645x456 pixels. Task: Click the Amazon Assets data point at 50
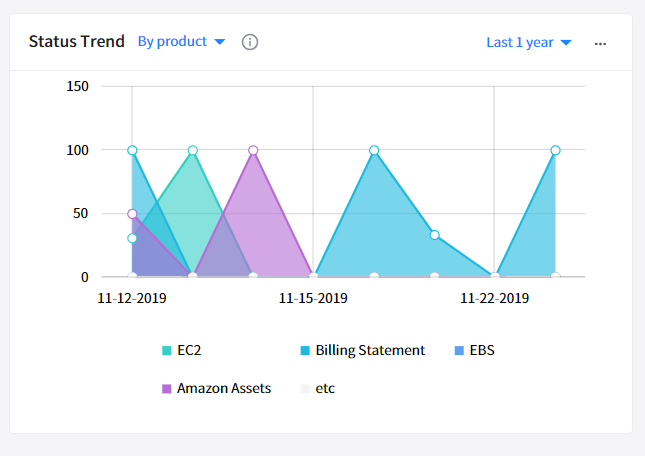pyautogui.click(x=132, y=214)
